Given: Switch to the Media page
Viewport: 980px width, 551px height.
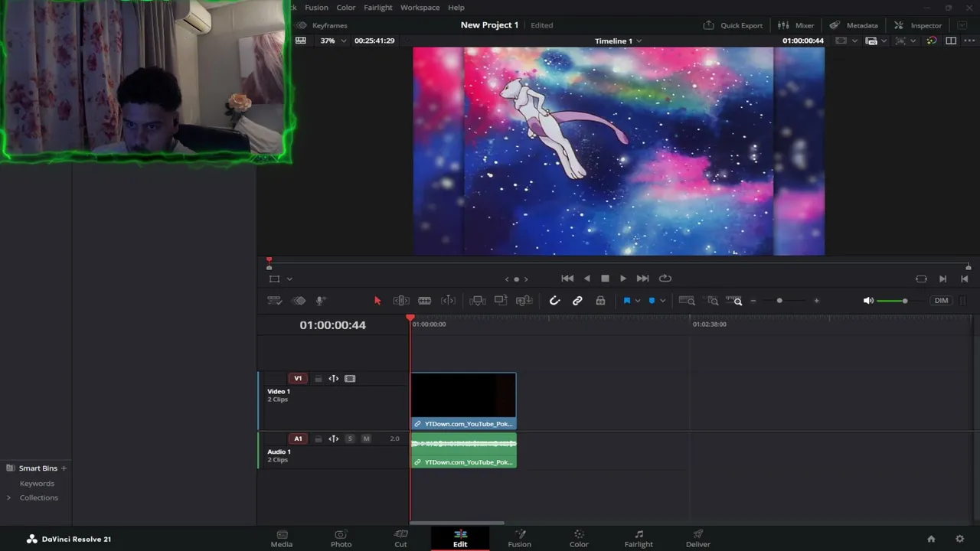Looking at the screenshot, I should pyautogui.click(x=282, y=539).
